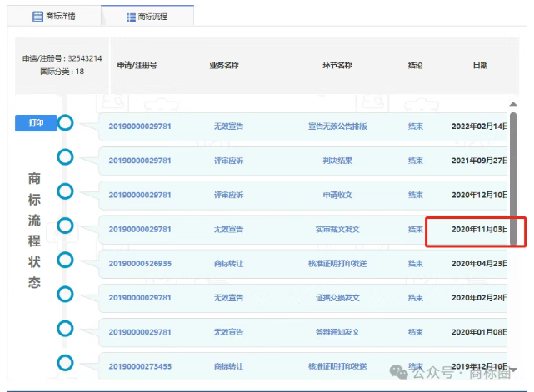The height and width of the screenshot is (392, 534).
Task: Select timeline circle beside 实审裁文发文 row
Action: [x=65, y=226]
